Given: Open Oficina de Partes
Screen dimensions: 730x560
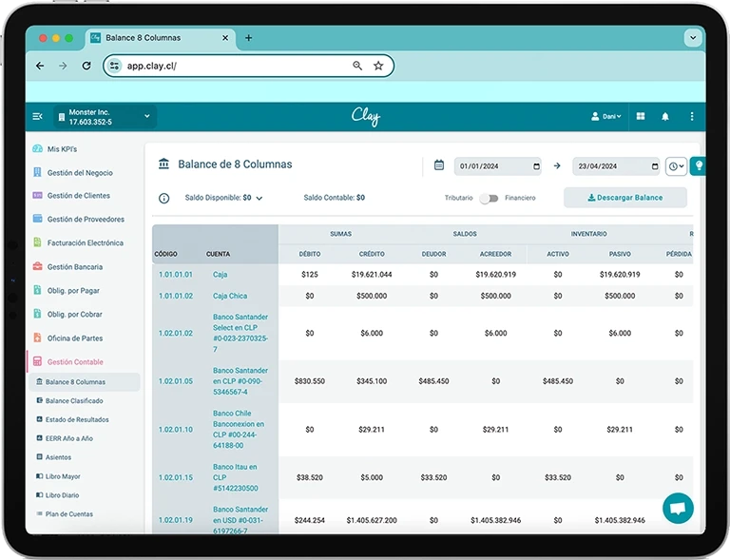Looking at the screenshot, I should click(x=74, y=338).
